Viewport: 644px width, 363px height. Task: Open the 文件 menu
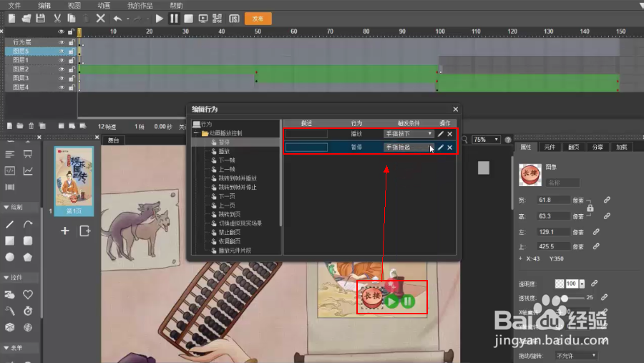pyautogui.click(x=14, y=5)
